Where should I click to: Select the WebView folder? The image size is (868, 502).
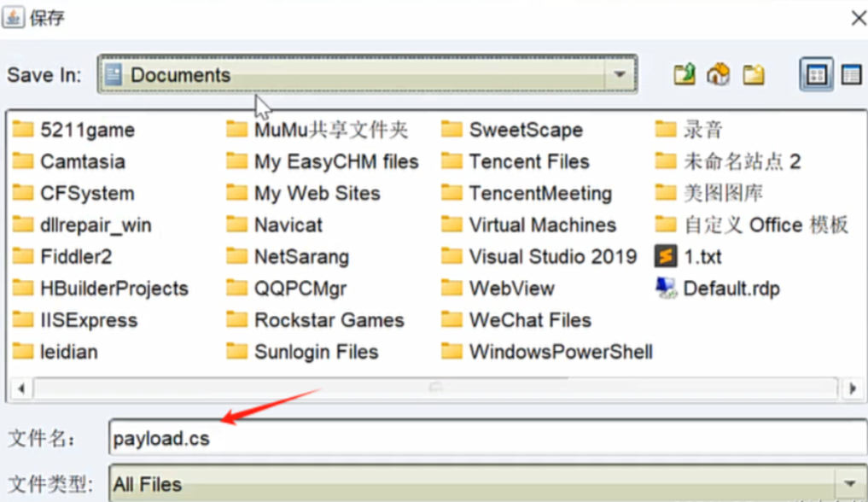(498, 289)
